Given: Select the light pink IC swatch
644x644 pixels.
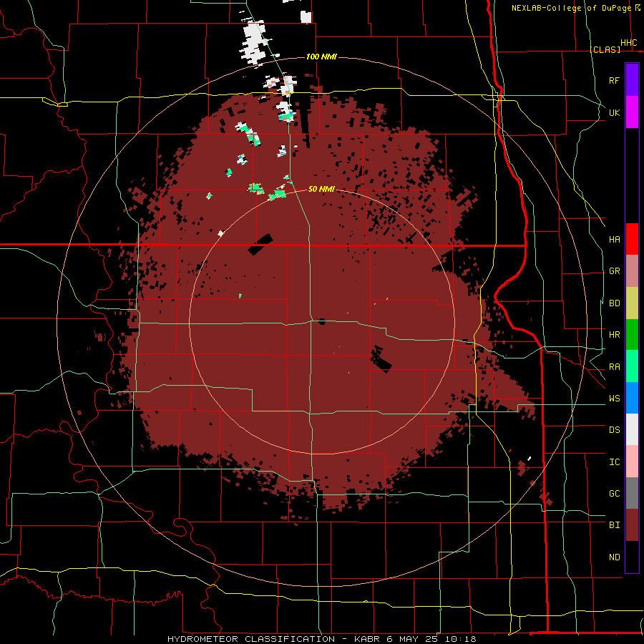Looking at the screenshot, I should pyautogui.click(x=632, y=462).
